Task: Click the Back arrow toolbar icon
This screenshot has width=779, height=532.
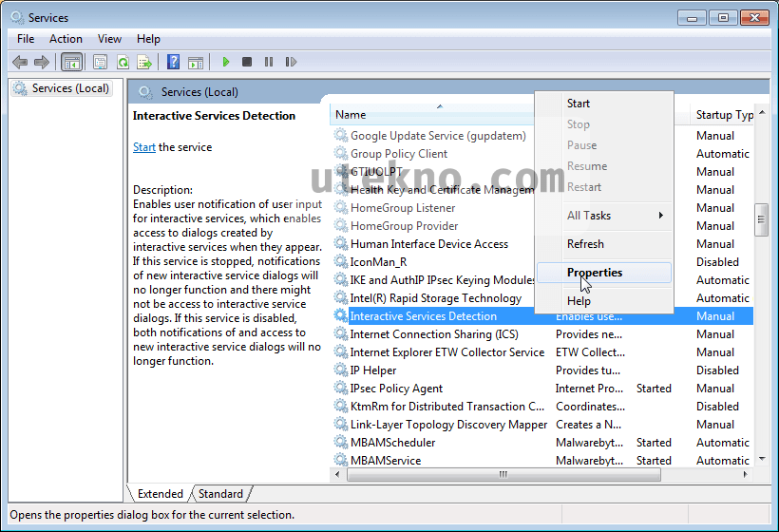Action: (x=20, y=62)
